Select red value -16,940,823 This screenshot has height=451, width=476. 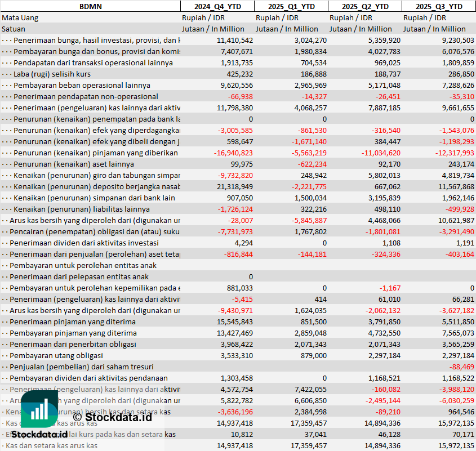tap(233, 153)
